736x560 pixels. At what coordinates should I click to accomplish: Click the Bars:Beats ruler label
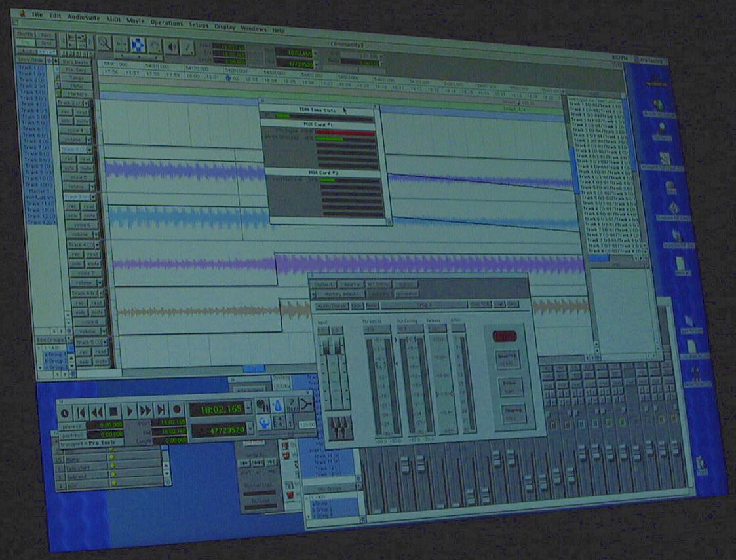75,62
